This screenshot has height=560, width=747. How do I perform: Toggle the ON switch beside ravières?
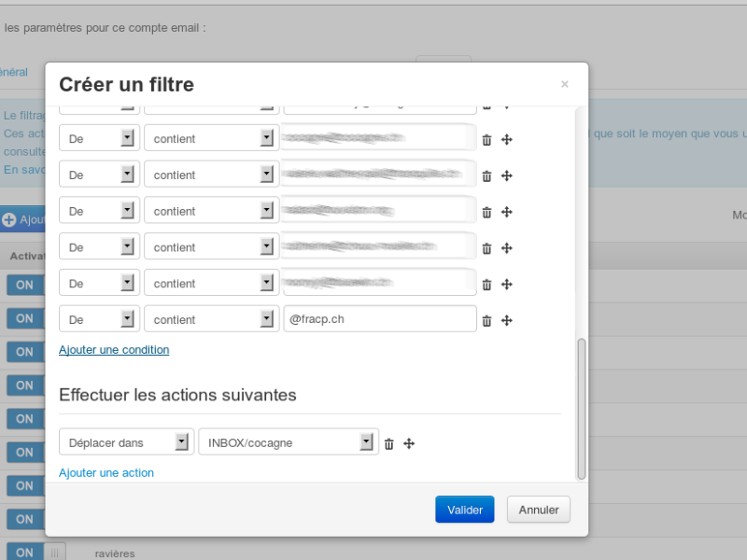(36, 553)
